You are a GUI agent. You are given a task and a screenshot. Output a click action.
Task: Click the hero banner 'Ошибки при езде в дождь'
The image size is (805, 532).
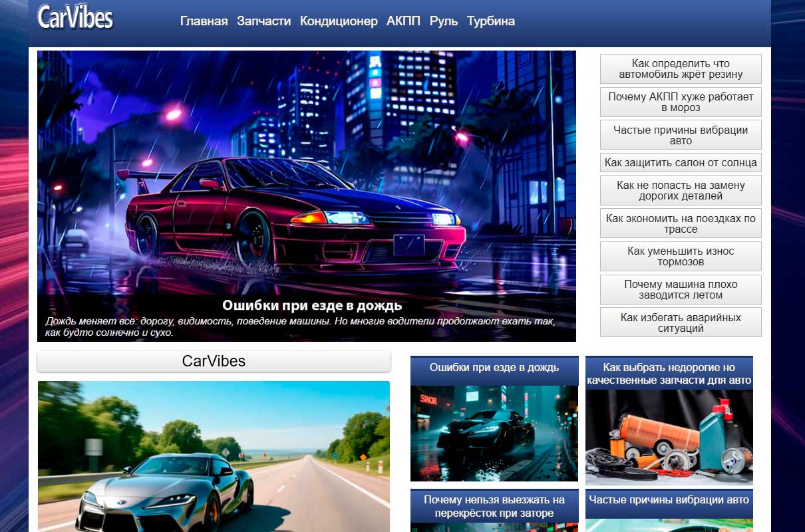point(307,193)
